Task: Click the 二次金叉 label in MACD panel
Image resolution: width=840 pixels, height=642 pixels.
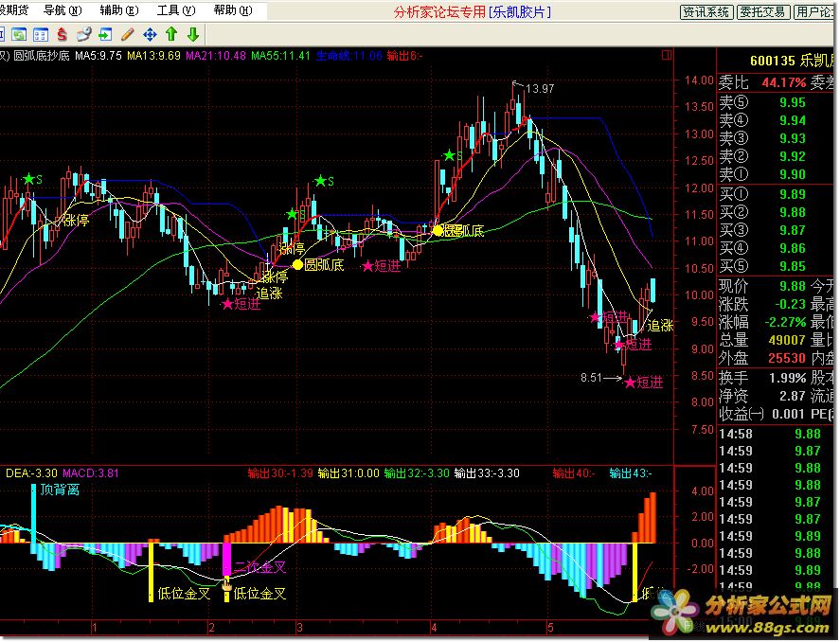Action: 259,567
